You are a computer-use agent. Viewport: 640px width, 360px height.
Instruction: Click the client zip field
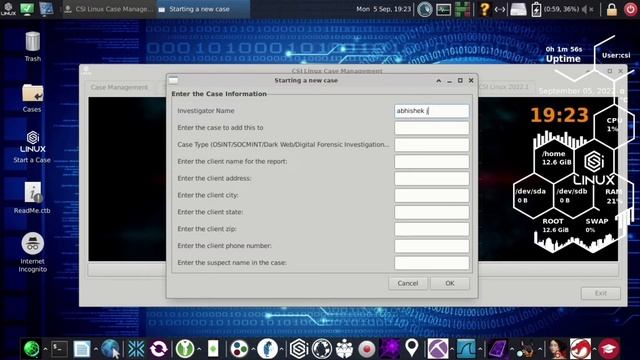pos(431,229)
